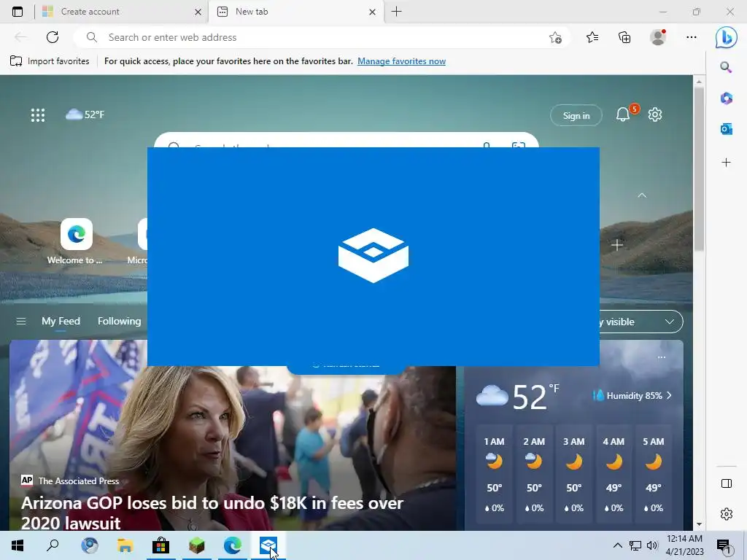747x560 pixels.
Task: Open page settings gear
Action: pyautogui.click(x=655, y=114)
